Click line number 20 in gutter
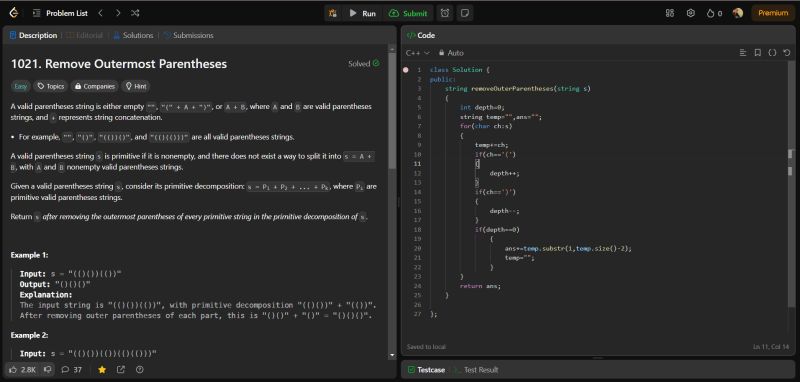The image size is (800, 382). coord(418,248)
